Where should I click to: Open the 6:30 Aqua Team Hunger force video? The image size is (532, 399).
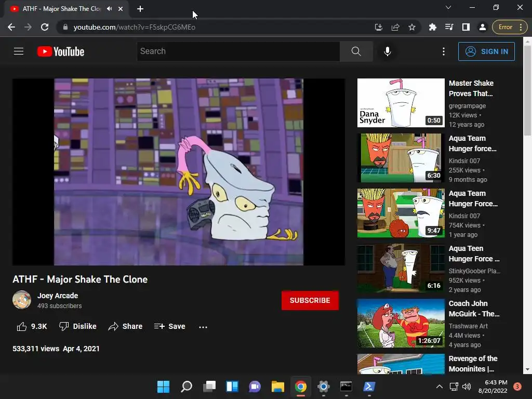pos(401,158)
